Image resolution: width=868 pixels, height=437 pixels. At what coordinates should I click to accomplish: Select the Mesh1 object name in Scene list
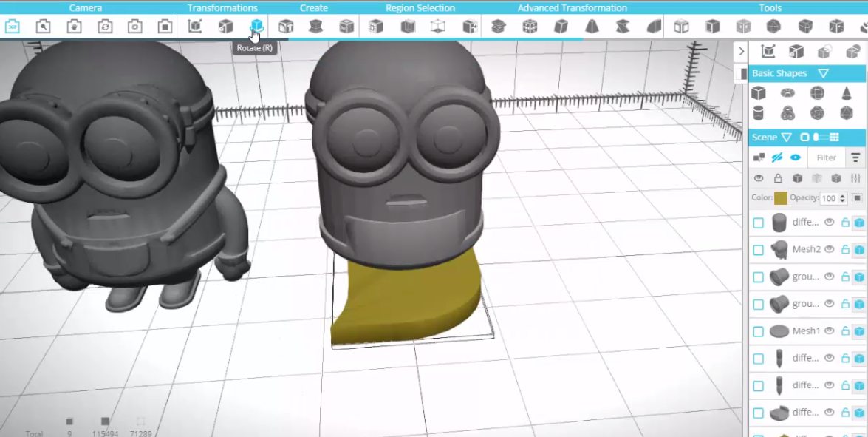pyautogui.click(x=806, y=331)
